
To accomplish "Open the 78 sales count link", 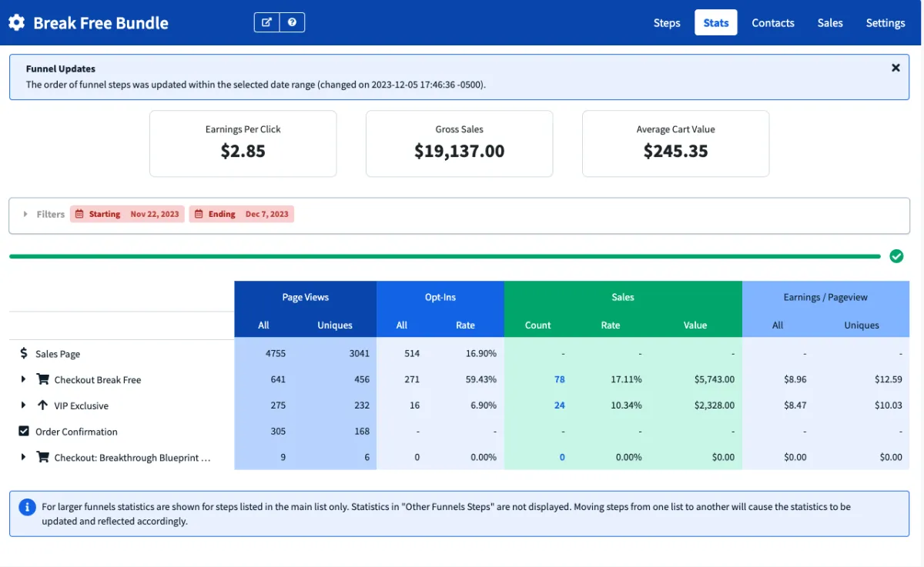I will tap(559, 379).
